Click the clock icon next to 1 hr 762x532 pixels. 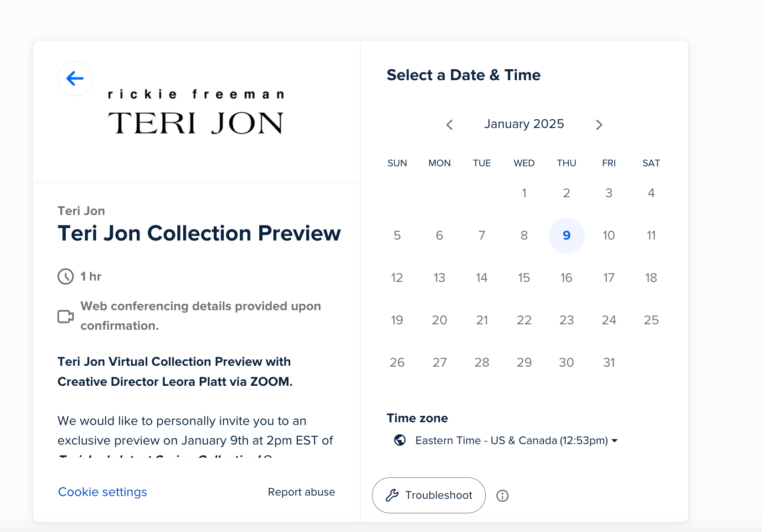(66, 276)
